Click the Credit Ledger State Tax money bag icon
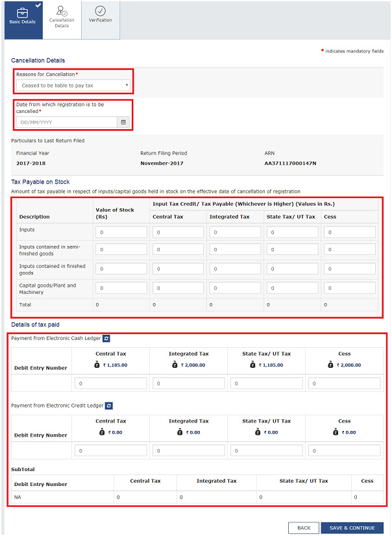Viewport: 392px width, 536px height. point(258,432)
